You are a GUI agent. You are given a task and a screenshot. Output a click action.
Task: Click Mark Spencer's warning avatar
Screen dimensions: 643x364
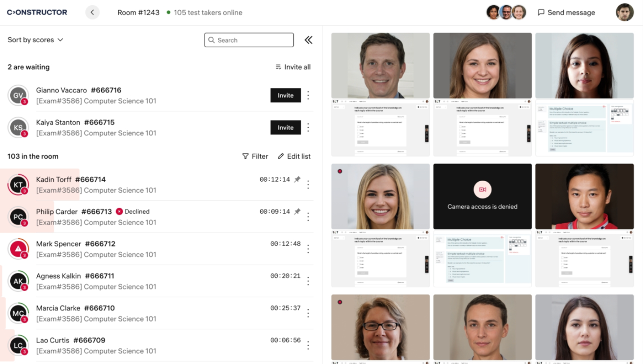coord(18,249)
